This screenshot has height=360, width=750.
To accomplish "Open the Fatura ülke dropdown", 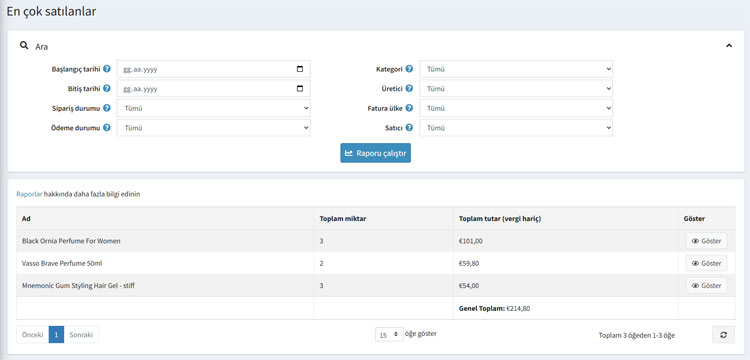I will click(x=516, y=108).
